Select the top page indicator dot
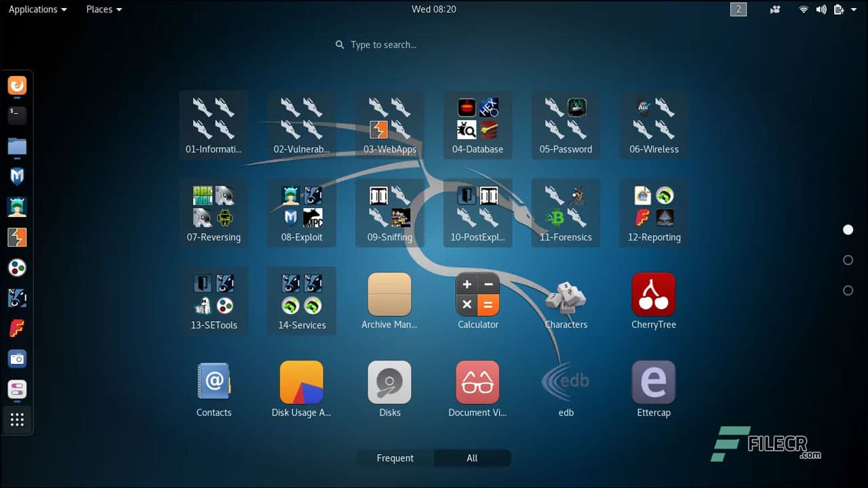Screen dimensions: 868x488 [848, 229]
